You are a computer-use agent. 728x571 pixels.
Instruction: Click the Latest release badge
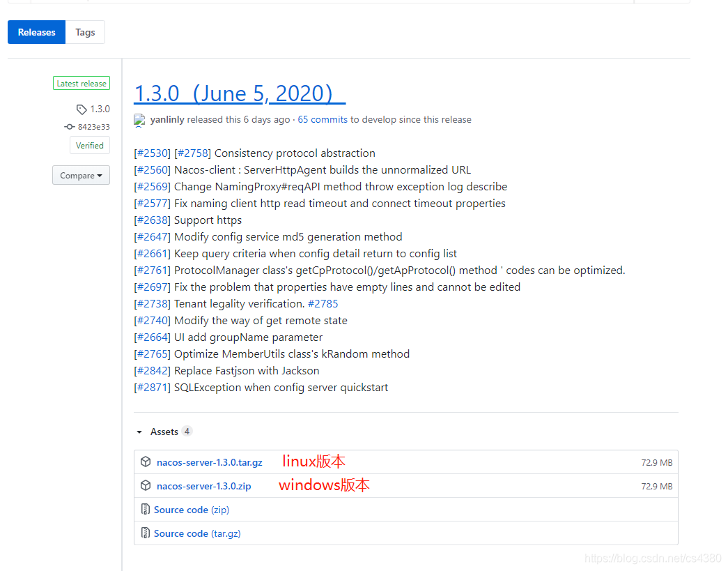(82, 83)
